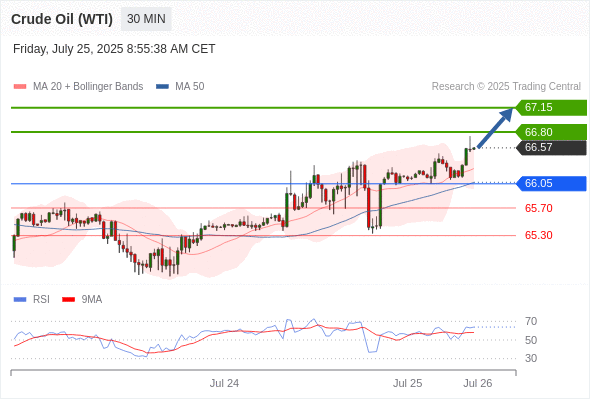
Task: Click the 65.70 support level label
Action: (538, 208)
